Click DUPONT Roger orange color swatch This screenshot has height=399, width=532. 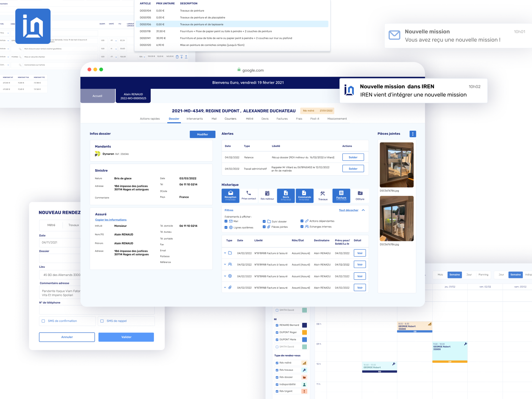[304, 332]
